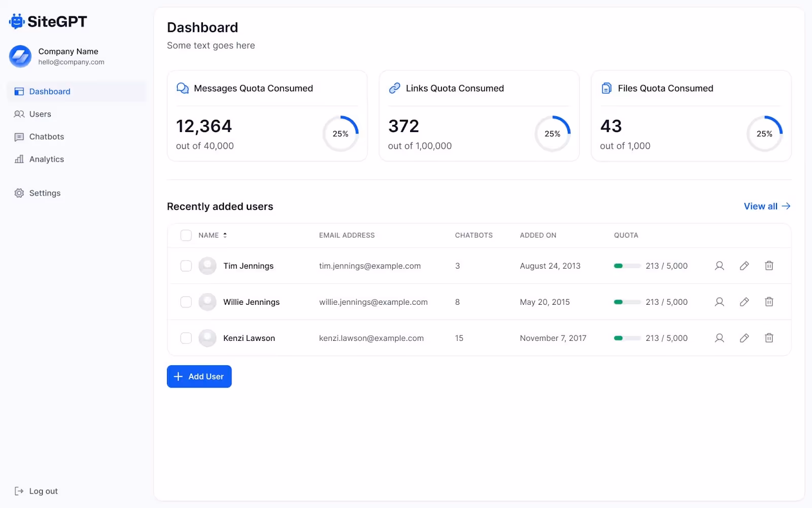This screenshot has height=508, width=812.
Task: Click the link icon on Links Quota card
Action: [x=395, y=87]
